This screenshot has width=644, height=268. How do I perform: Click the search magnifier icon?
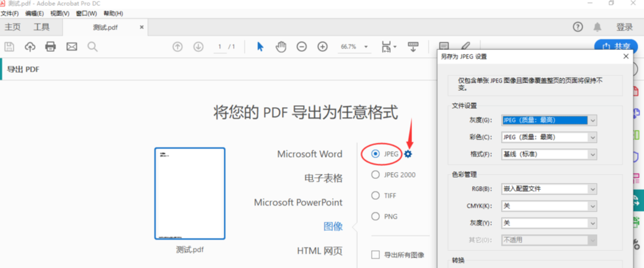coord(92,47)
